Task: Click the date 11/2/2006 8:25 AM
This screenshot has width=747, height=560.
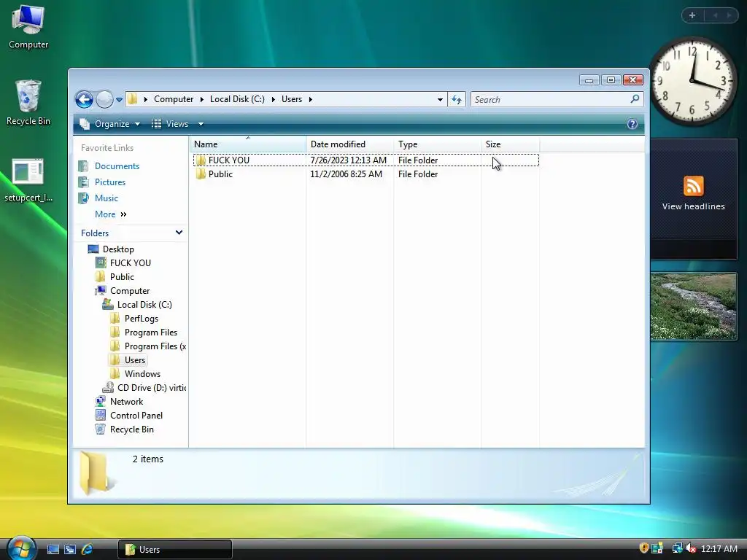Action: point(347,174)
